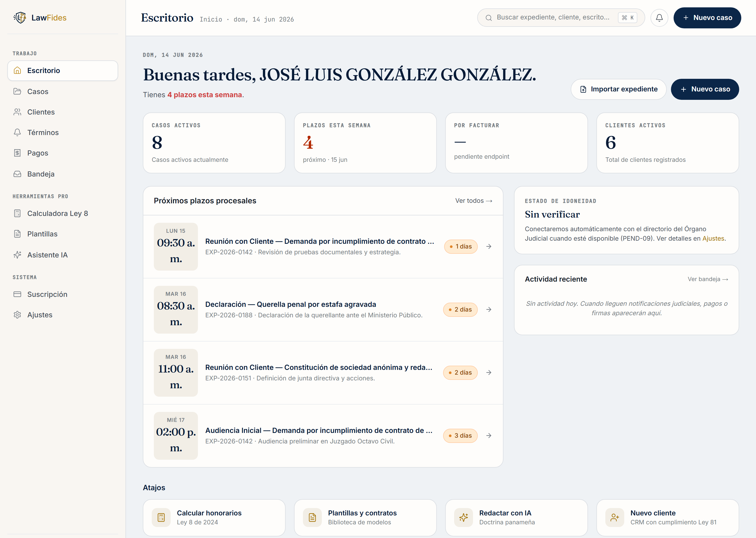756x538 pixels.
Task: Click the Ajustes gear icon
Action: (18, 315)
